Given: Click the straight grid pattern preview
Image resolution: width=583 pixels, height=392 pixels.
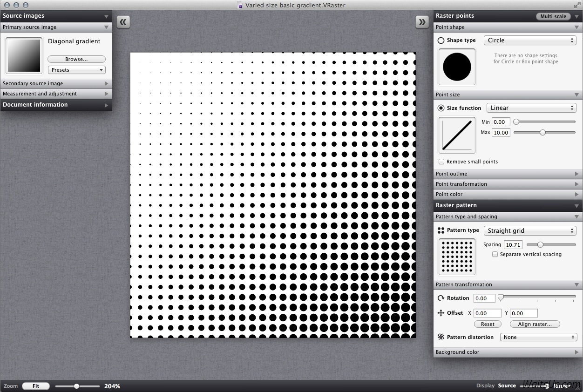Looking at the screenshot, I should [457, 257].
